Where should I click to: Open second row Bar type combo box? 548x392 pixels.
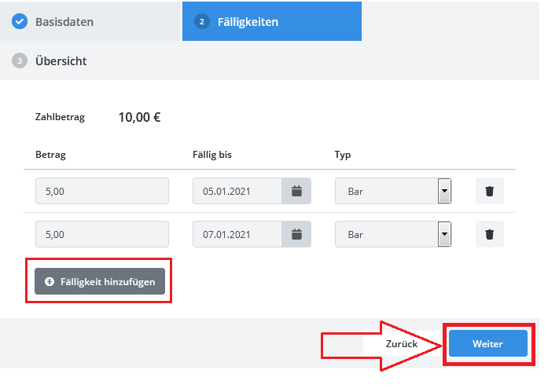click(x=393, y=234)
